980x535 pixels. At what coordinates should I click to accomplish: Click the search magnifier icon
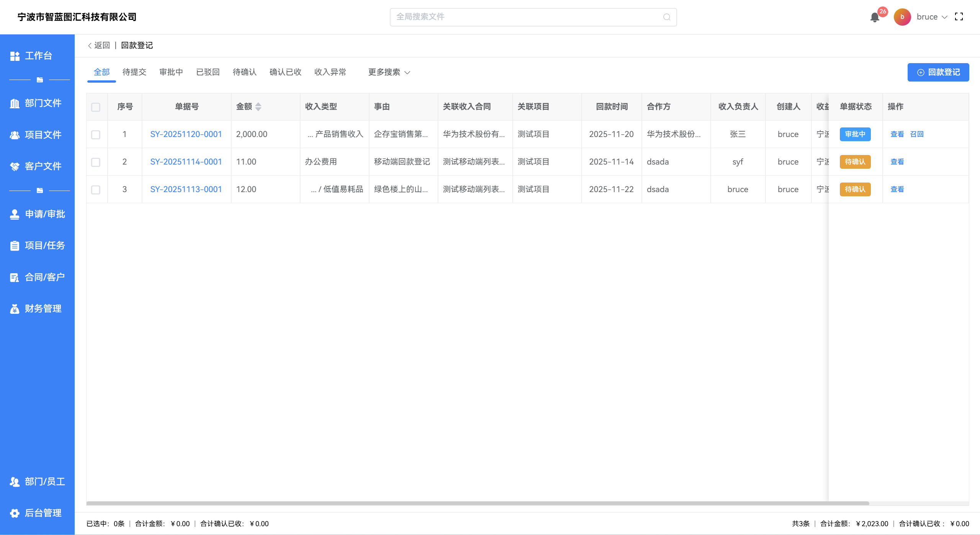667,17
